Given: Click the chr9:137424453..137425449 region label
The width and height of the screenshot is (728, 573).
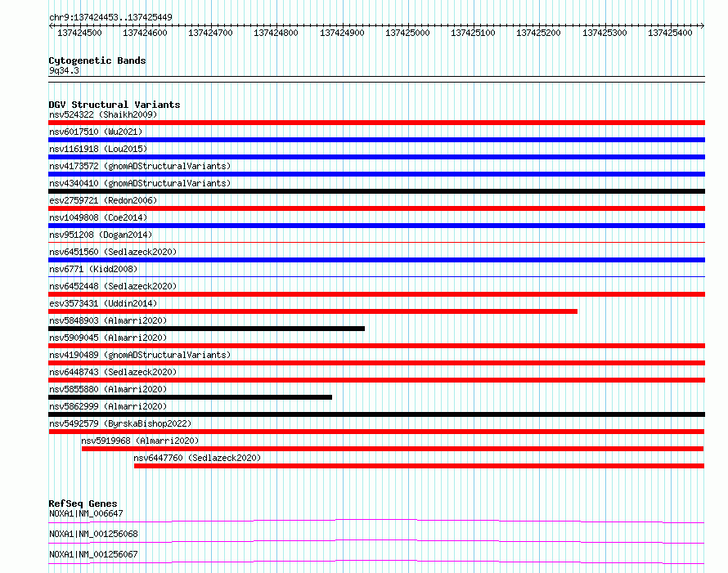Looking at the screenshot, I should (x=110, y=17).
